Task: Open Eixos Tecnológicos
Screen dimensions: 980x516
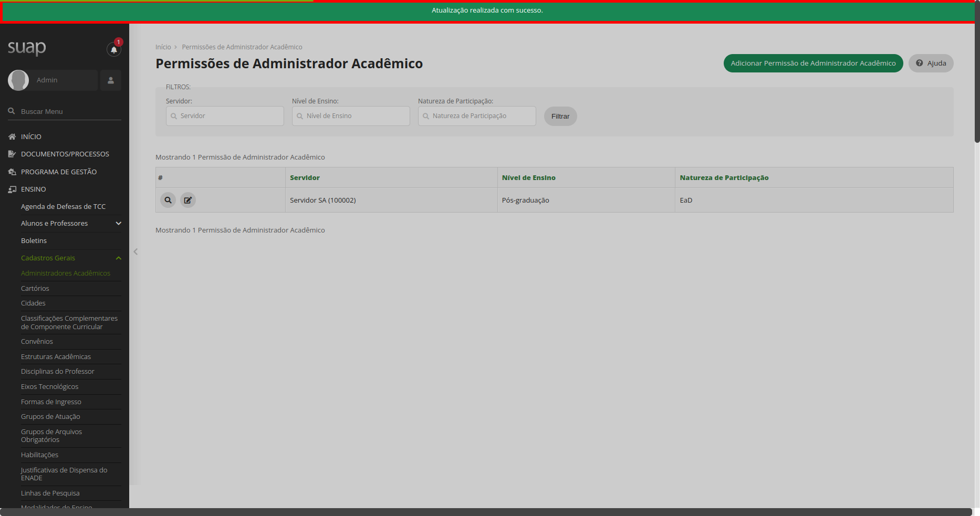Action: coord(50,386)
